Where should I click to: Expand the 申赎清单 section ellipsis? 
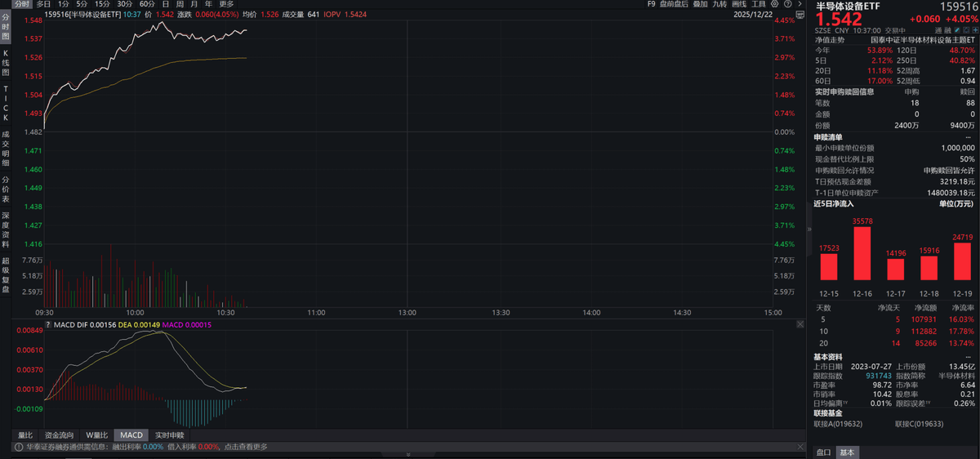click(969, 137)
